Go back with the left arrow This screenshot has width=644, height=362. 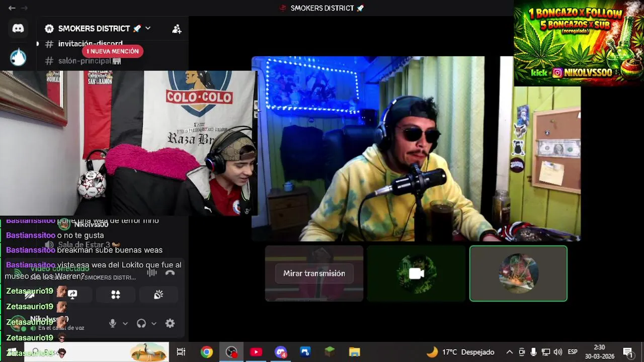tap(12, 8)
